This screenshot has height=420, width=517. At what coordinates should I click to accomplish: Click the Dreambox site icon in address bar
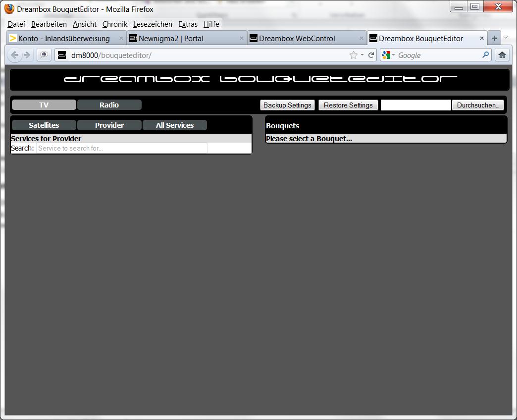tap(62, 55)
